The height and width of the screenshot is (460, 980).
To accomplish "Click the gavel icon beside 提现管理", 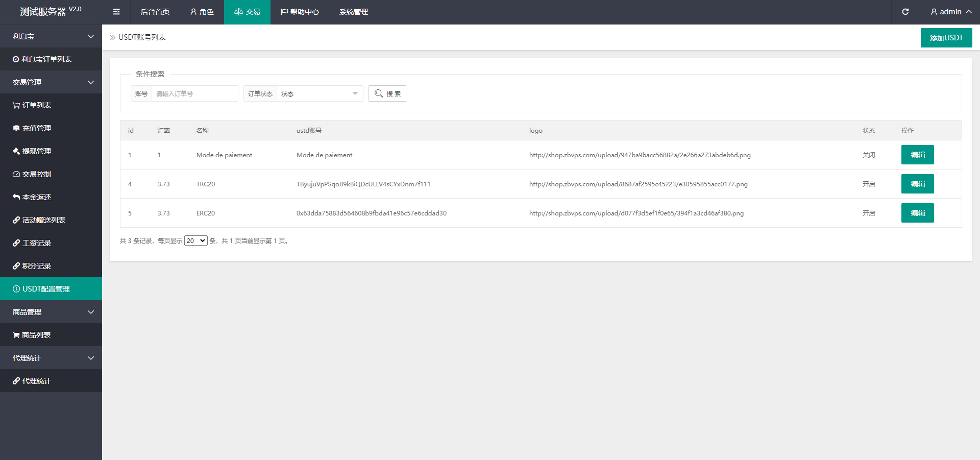I will point(16,151).
